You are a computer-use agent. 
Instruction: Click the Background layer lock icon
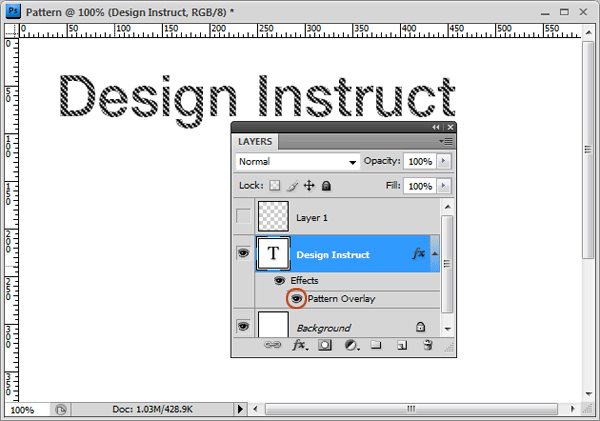tap(420, 327)
